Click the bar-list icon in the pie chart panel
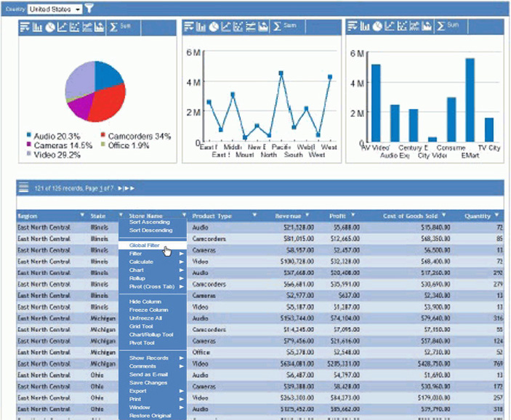Screen dimensions: 511x420 point(25,27)
